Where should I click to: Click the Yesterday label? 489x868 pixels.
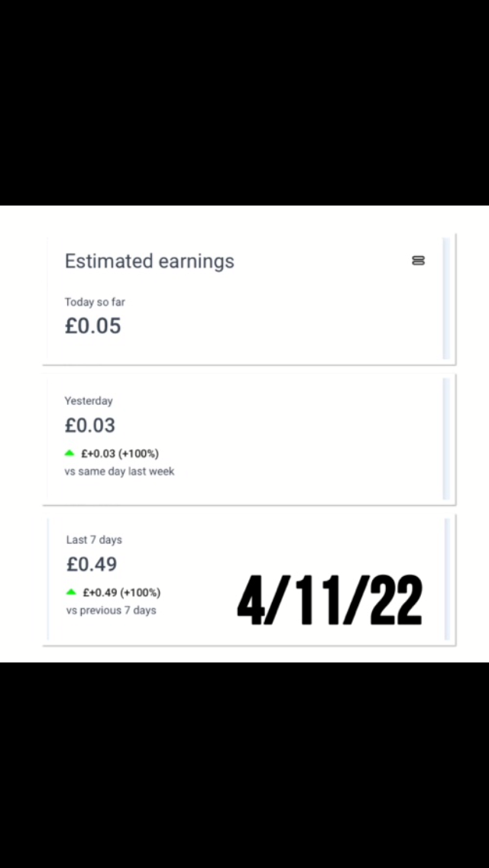(89, 400)
